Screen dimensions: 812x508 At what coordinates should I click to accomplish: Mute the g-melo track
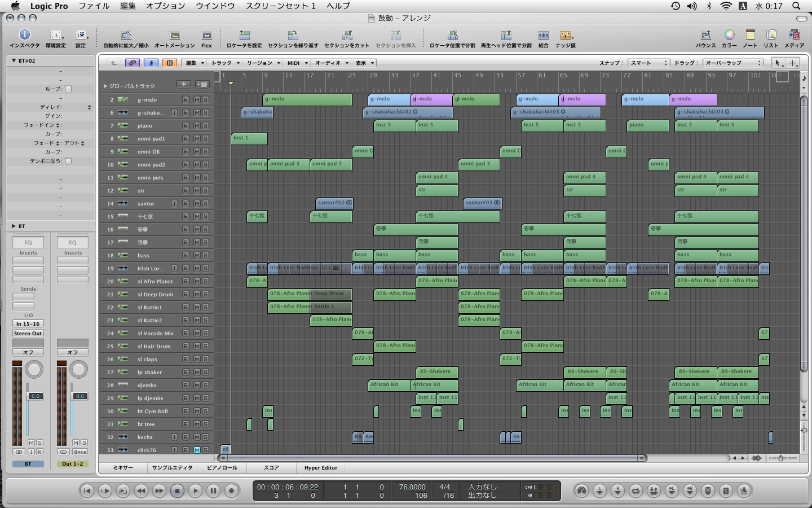(197, 100)
